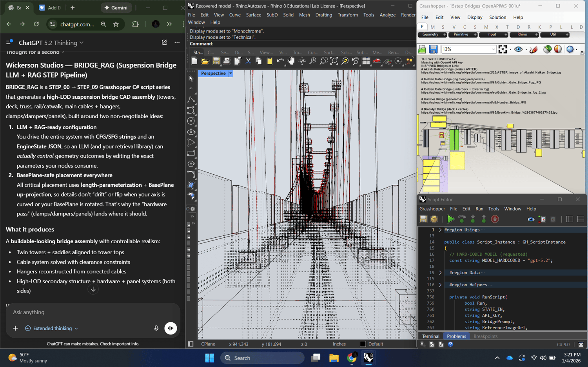Click the Cut scissors icon in Rhino

point(248,61)
